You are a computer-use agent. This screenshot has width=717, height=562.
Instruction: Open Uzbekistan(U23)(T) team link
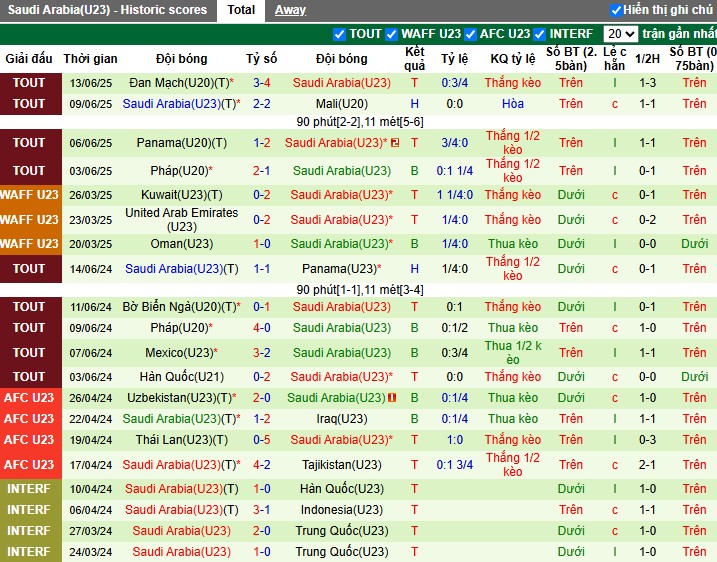tap(179, 398)
